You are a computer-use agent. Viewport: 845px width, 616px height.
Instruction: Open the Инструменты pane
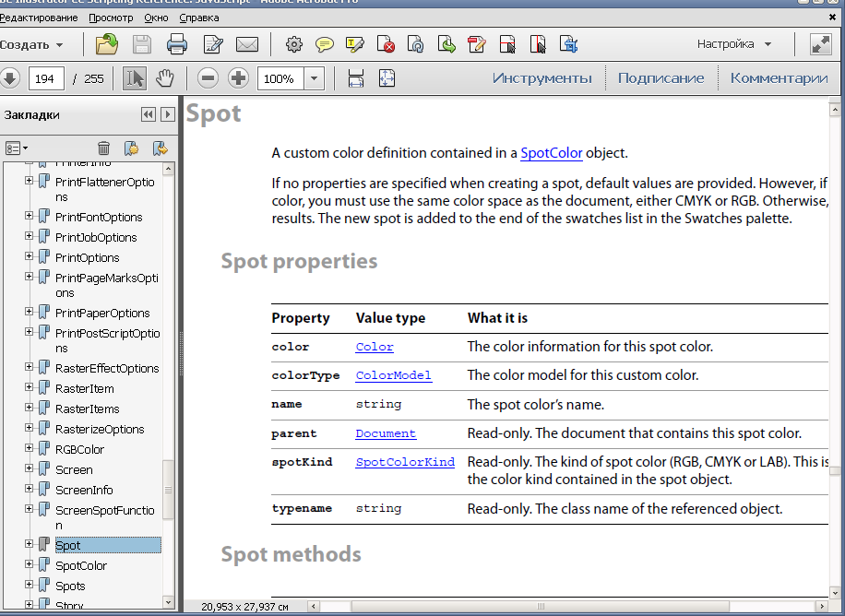point(542,78)
